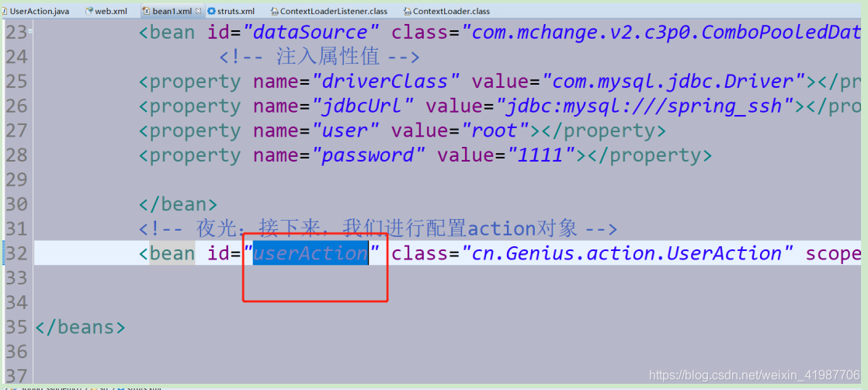
Task: Click the "user" property name
Action: [x=345, y=131]
